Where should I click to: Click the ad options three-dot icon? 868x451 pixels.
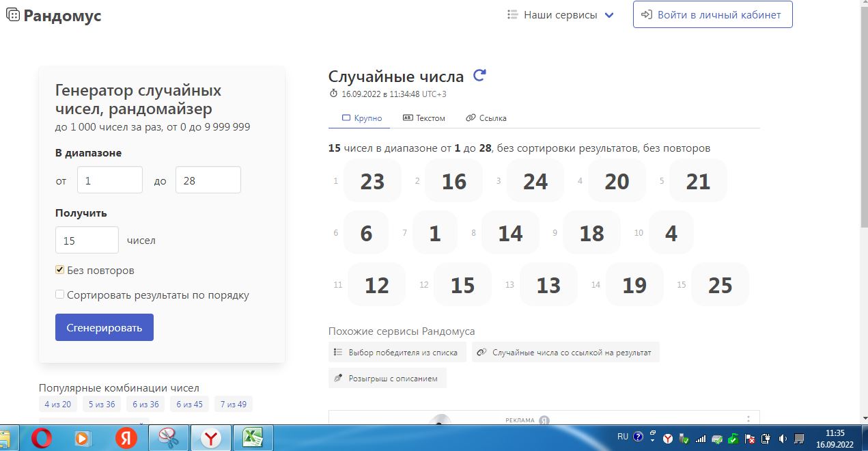coord(748,419)
